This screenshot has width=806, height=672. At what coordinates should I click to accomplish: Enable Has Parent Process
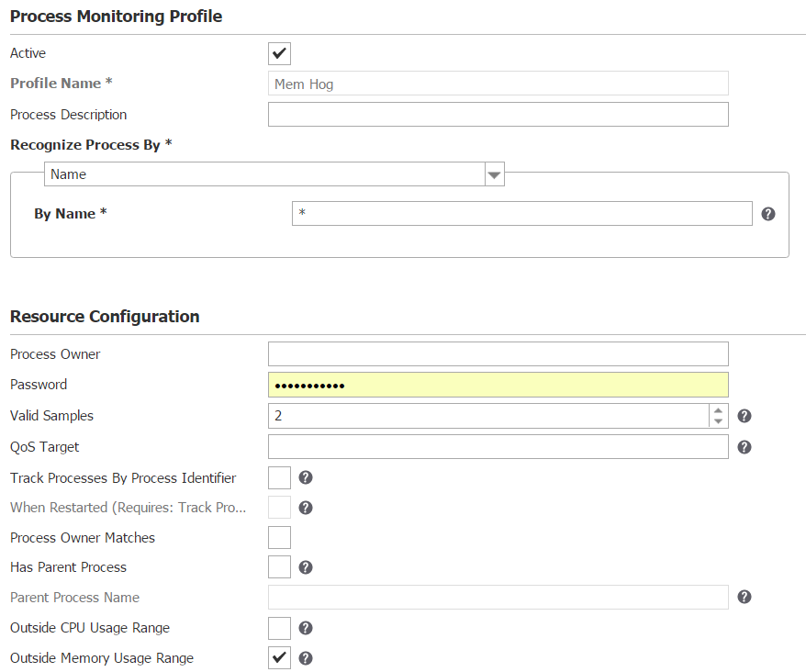[x=278, y=566]
